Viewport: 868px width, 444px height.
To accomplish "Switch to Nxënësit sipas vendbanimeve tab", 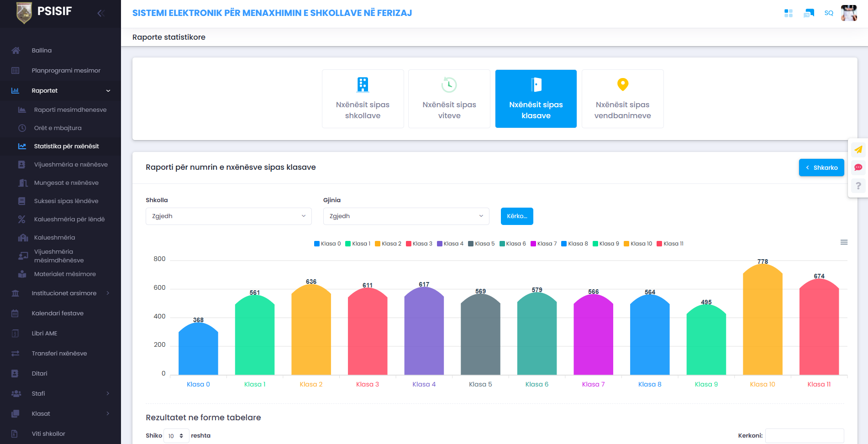I will (622, 99).
